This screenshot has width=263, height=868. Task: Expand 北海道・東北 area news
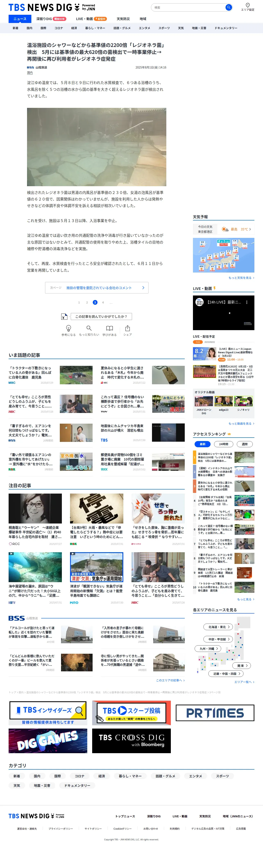pyautogui.click(x=218, y=627)
